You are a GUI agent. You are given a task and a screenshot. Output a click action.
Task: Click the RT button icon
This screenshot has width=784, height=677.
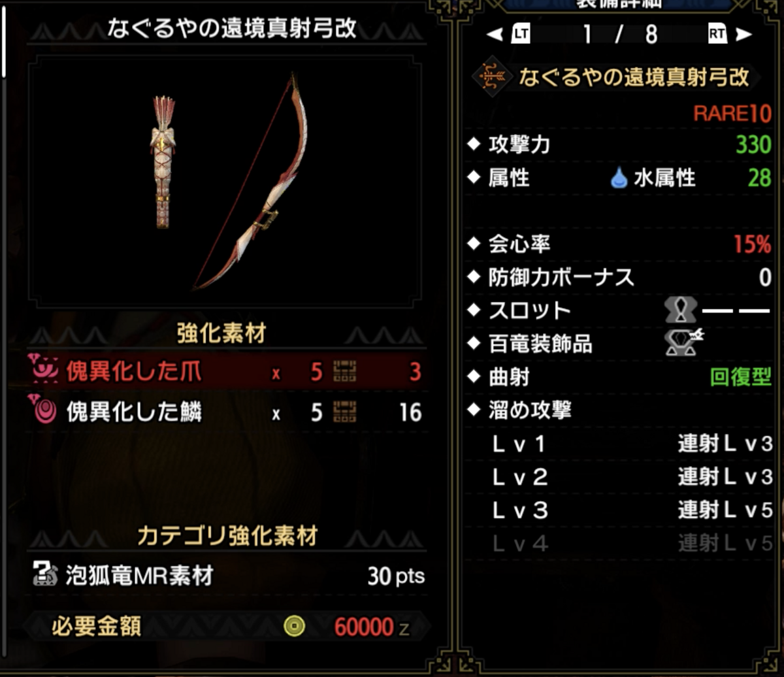(x=717, y=33)
